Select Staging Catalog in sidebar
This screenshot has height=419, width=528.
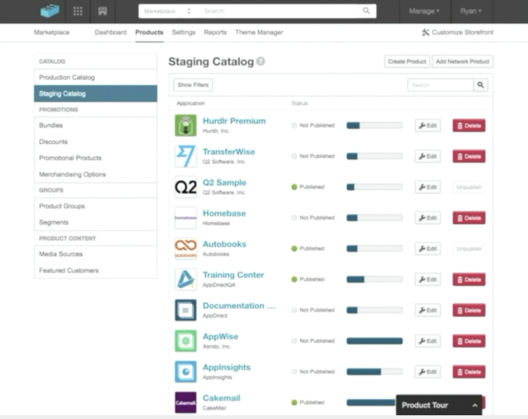(96, 94)
